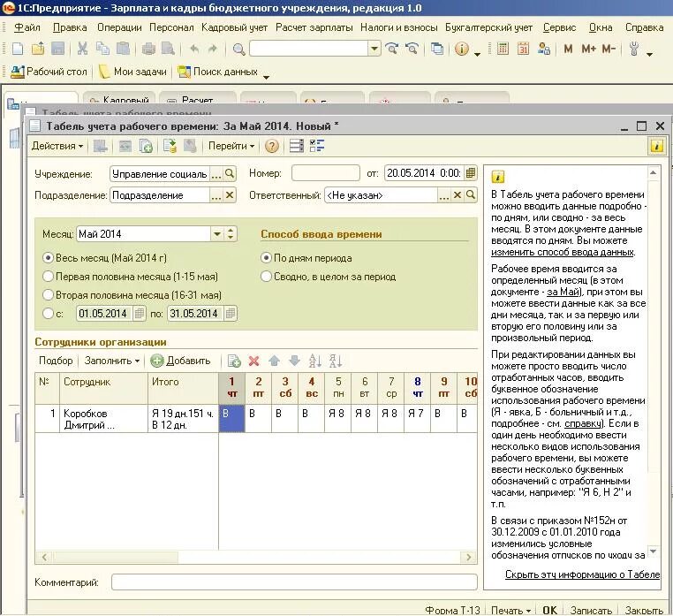
Task: Click the Redo arrow icon
Action: click(213, 49)
